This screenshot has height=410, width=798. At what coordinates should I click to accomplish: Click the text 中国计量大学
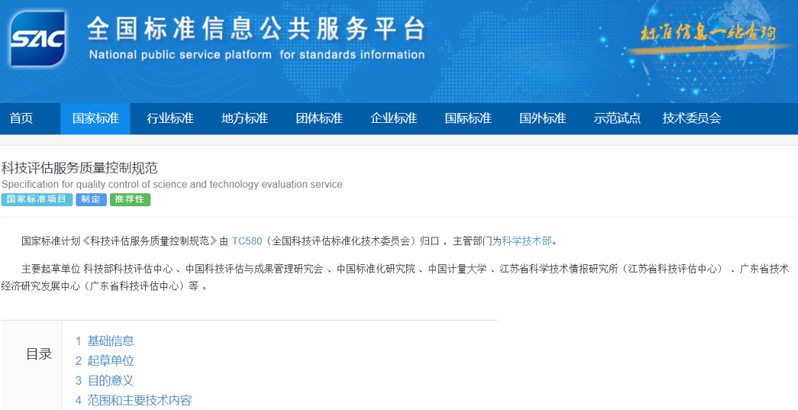[457, 269]
